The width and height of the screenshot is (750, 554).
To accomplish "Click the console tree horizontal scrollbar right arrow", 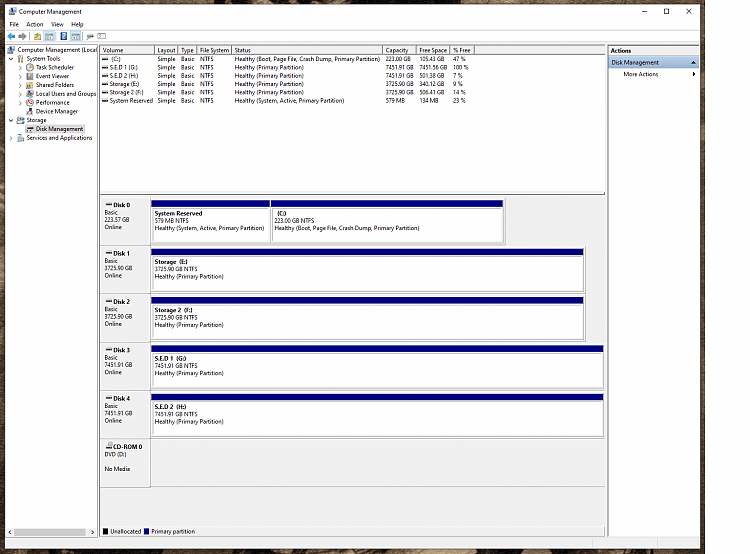I will 92,532.
